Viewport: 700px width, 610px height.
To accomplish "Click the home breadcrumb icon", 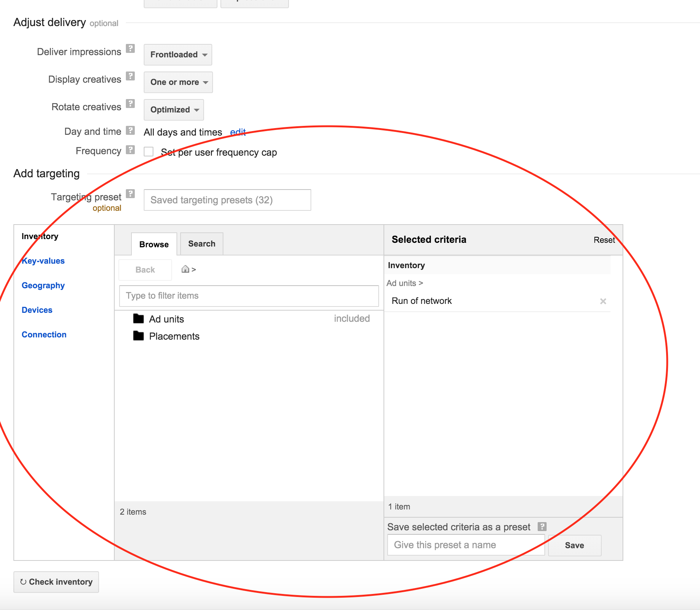I will [x=185, y=269].
